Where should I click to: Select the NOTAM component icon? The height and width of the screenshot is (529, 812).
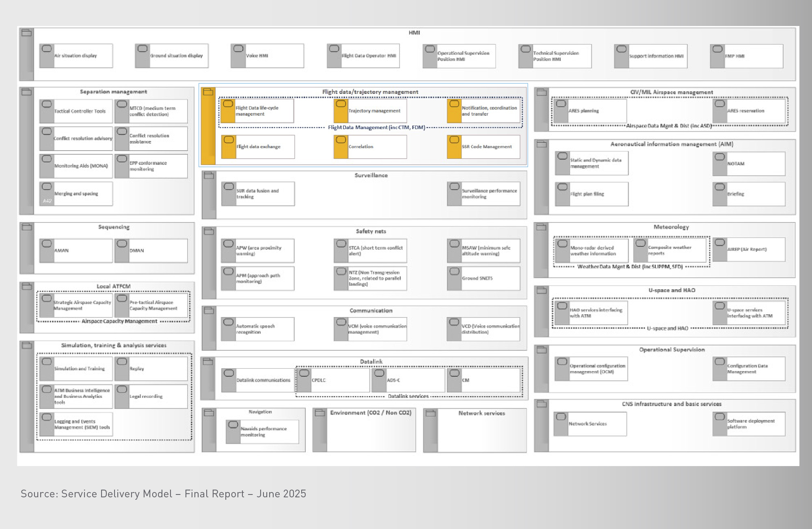pos(720,157)
